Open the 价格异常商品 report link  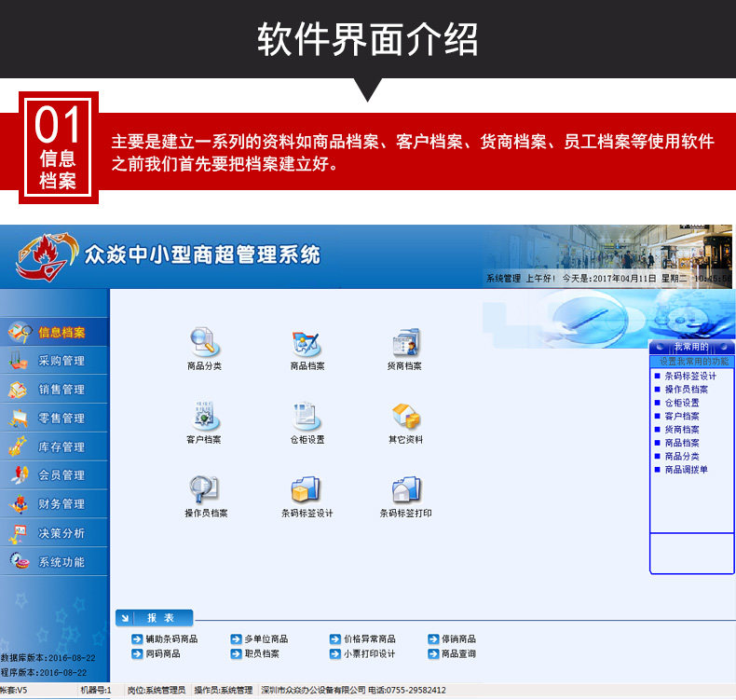pos(370,639)
